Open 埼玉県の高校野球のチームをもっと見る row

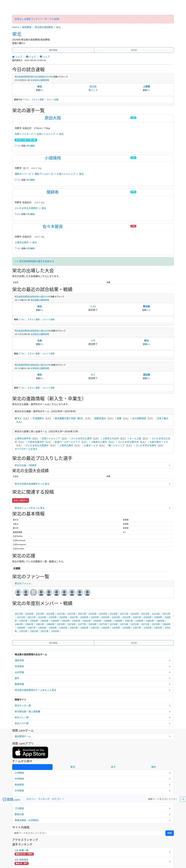[x=93, y=690]
